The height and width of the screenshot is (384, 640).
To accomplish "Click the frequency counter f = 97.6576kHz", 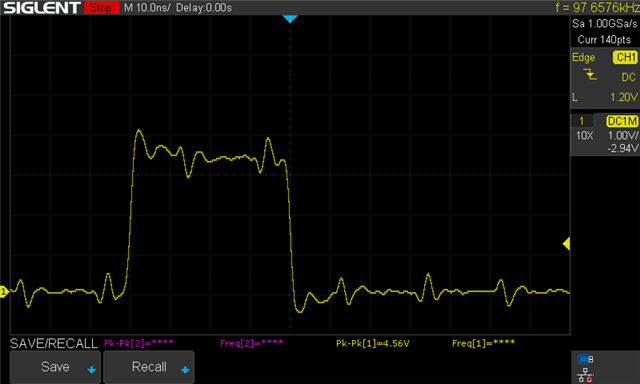I will (x=597, y=7).
